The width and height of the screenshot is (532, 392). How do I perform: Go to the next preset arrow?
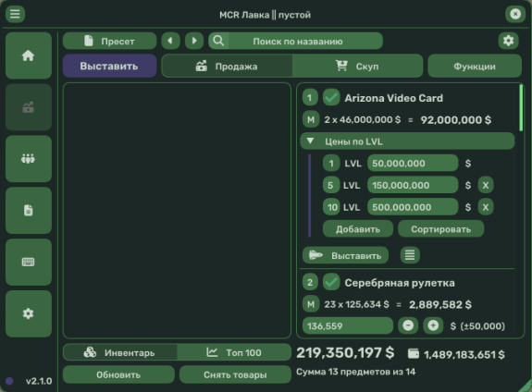pyautogui.click(x=194, y=41)
